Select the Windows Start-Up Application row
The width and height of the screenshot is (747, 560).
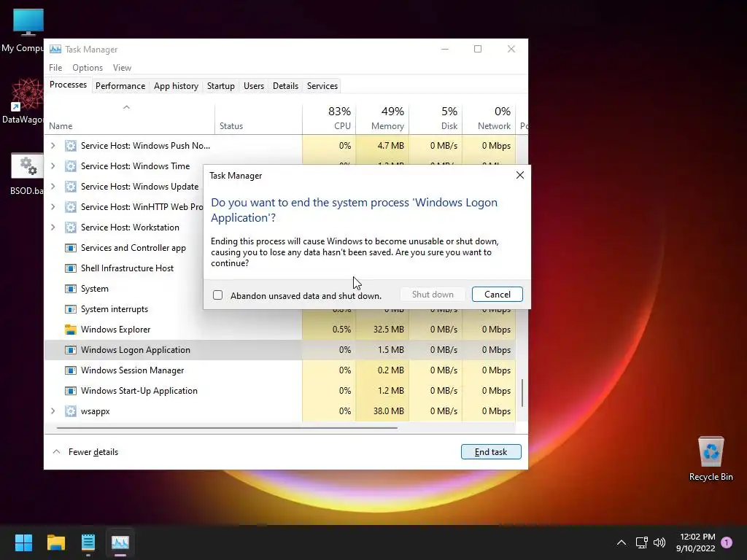pyautogui.click(x=279, y=391)
